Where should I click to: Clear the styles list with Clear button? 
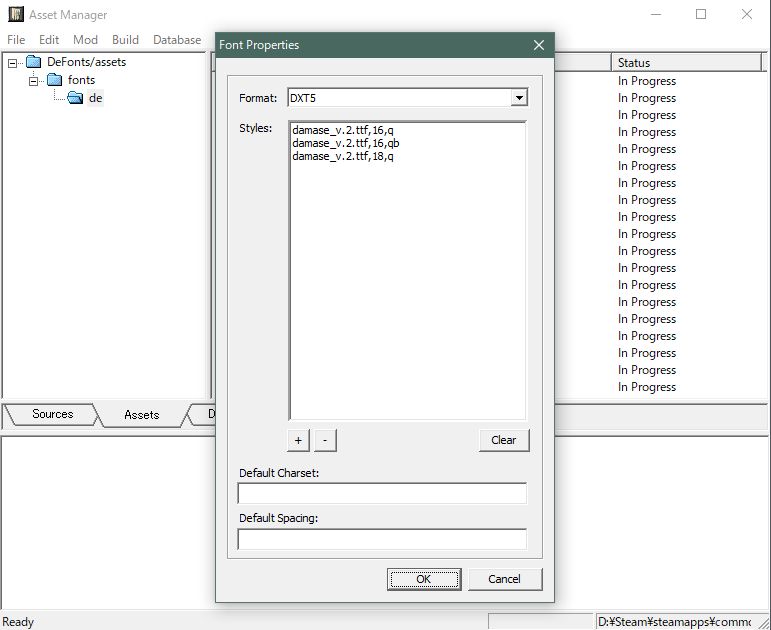[503, 440]
